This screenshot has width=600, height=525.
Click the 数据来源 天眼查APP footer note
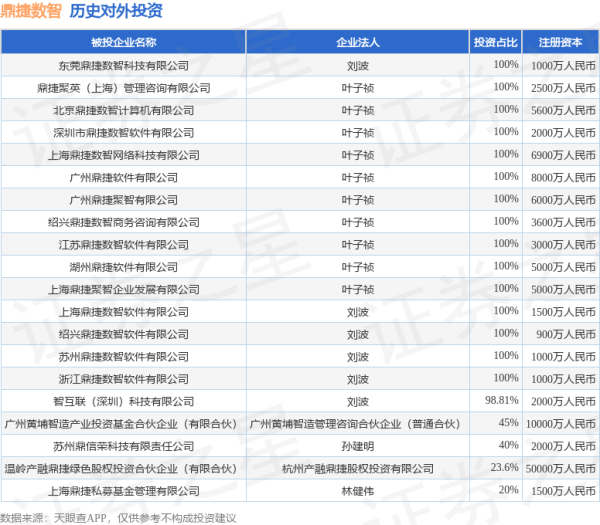pos(120,516)
